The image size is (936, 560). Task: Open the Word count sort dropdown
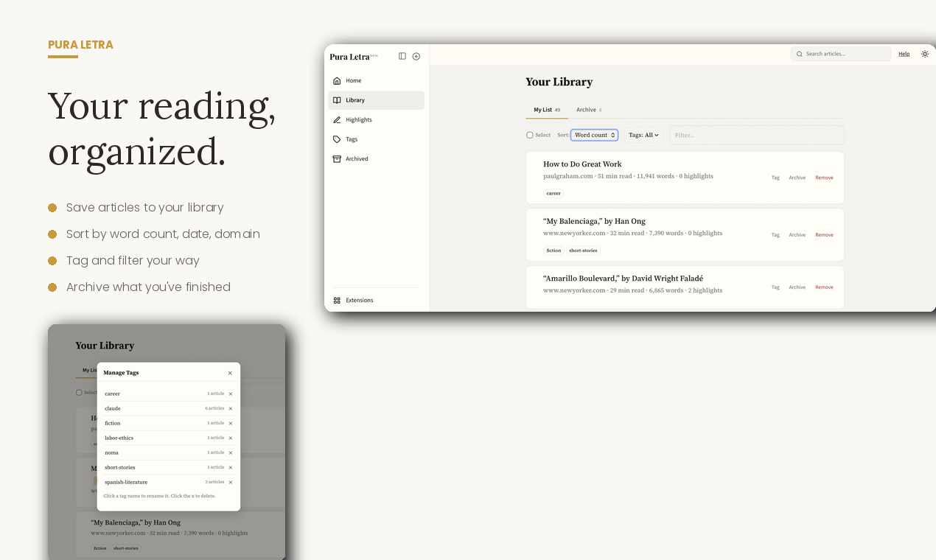click(594, 135)
